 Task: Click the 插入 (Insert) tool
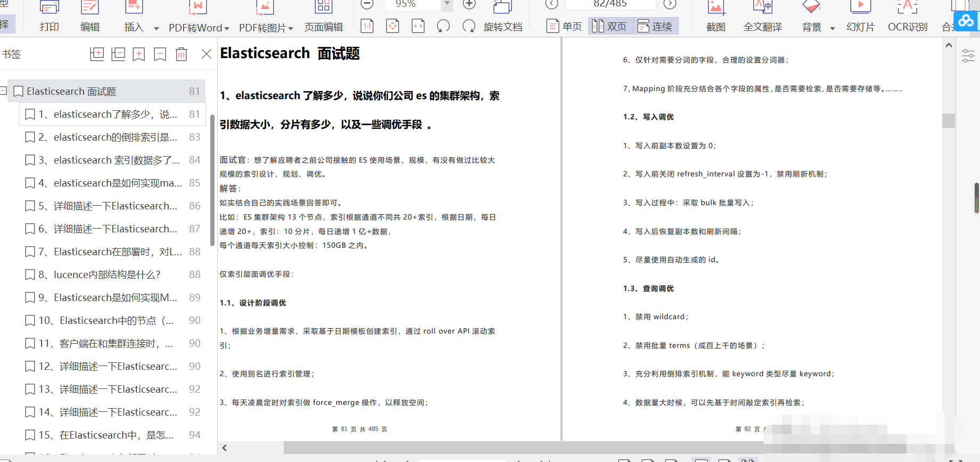(x=134, y=17)
